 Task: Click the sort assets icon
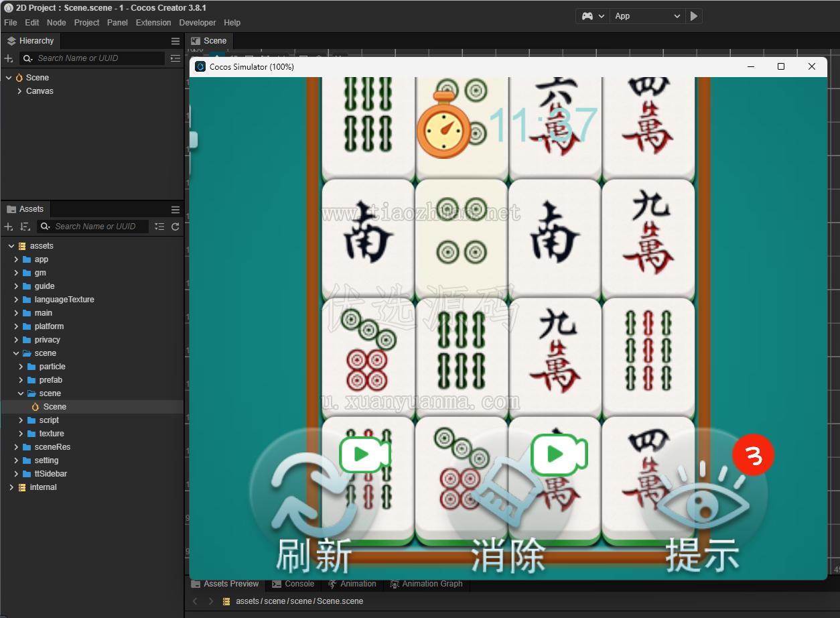25,227
